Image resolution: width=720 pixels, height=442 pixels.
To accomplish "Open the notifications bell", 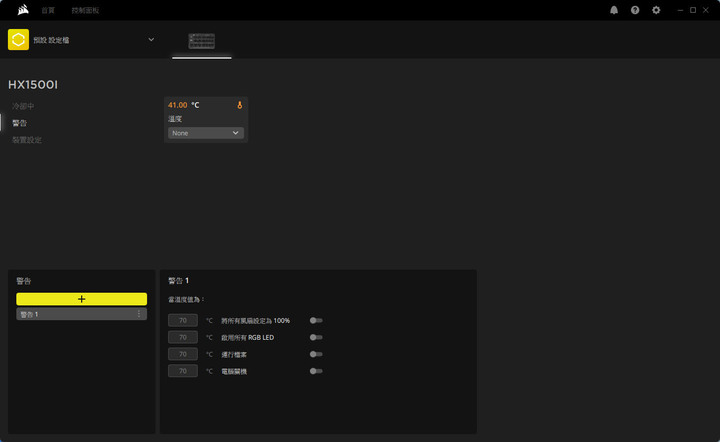I will point(614,10).
